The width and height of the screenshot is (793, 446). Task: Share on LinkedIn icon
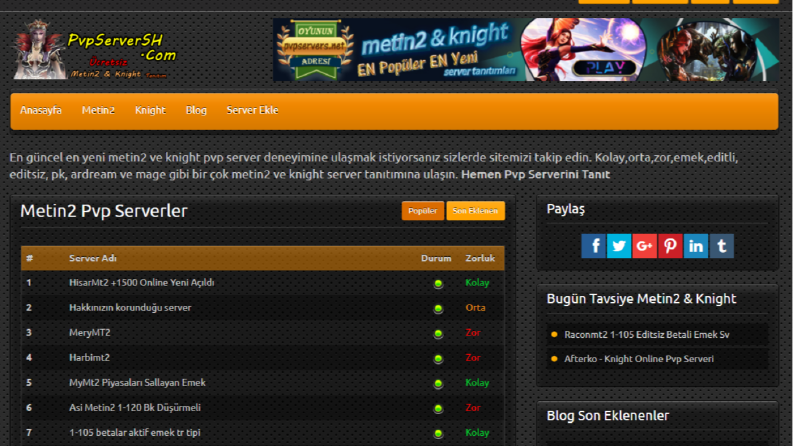pos(696,246)
